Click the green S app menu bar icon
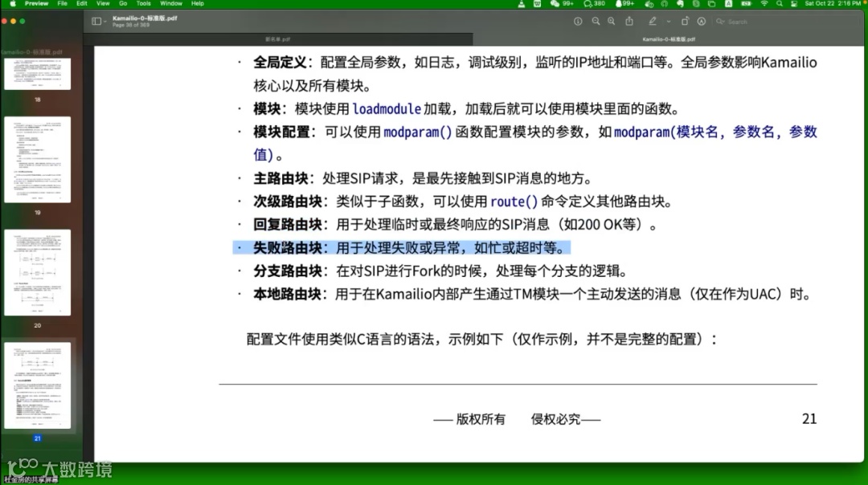 [x=696, y=4]
